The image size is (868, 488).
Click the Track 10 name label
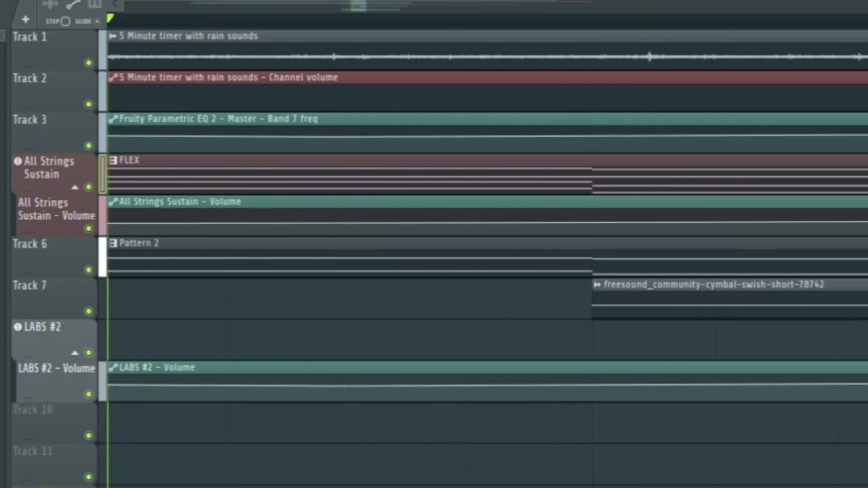click(32, 409)
